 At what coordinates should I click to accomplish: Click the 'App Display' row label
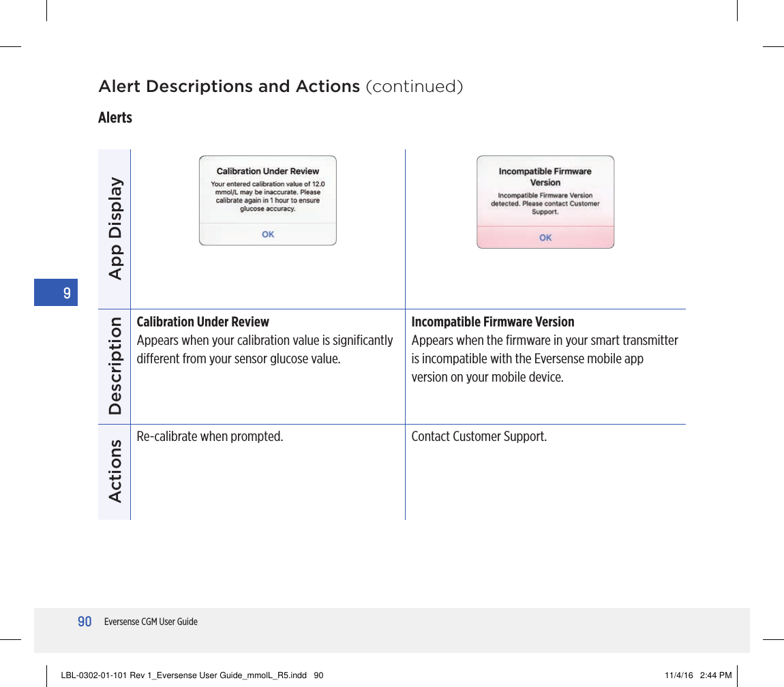[x=115, y=228]
